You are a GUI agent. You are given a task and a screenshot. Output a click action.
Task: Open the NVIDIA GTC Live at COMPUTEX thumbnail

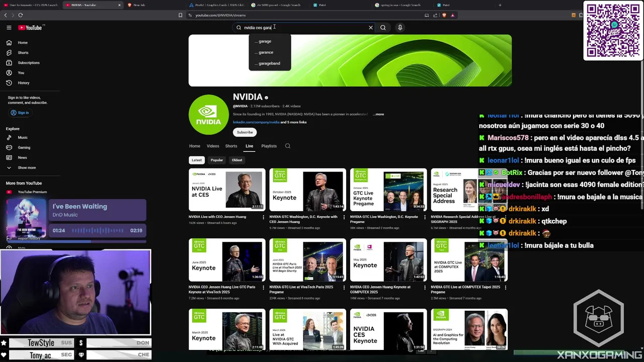pyautogui.click(x=469, y=260)
